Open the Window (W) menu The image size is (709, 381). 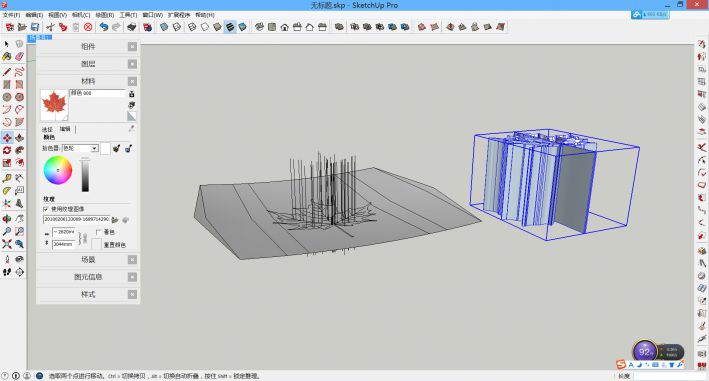click(152, 15)
